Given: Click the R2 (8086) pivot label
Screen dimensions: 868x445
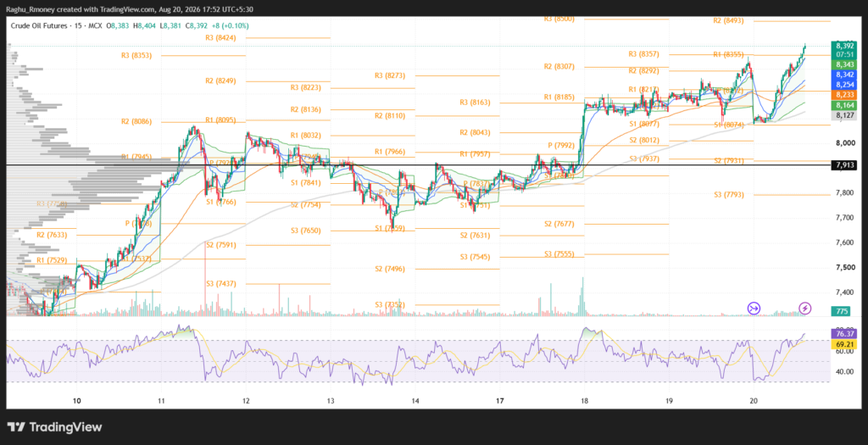Looking at the screenshot, I should click(x=136, y=122).
